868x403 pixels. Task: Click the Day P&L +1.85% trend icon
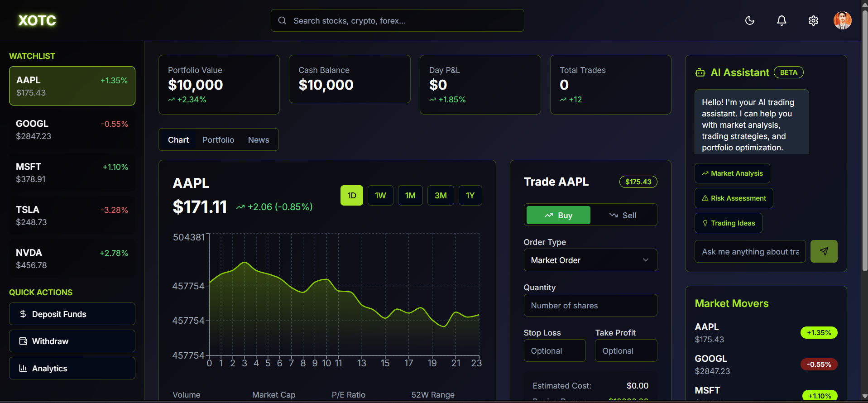point(433,100)
